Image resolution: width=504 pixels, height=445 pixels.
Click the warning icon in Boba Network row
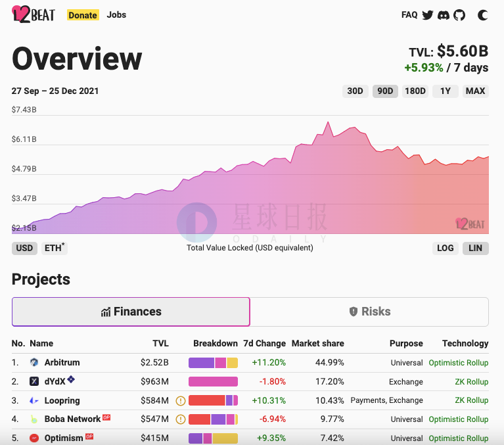click(181, 419)
